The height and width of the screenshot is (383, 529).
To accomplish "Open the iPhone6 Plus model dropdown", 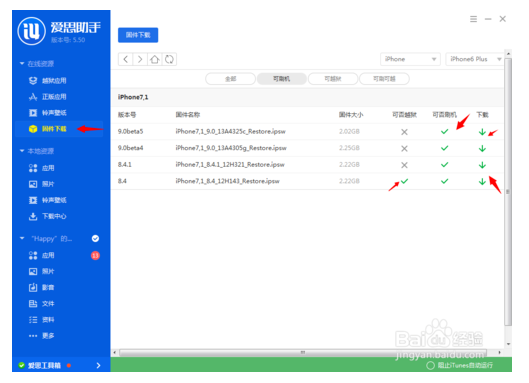I will 475,59.
